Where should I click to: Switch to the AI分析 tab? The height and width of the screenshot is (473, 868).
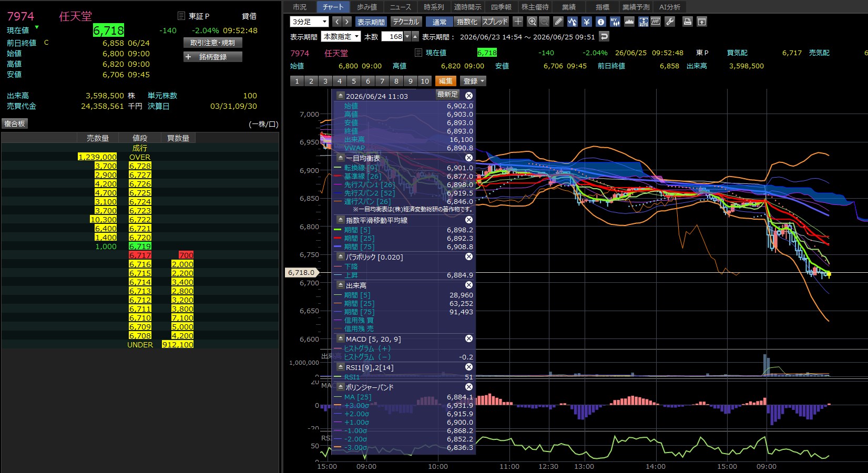(x=670, y=7)
